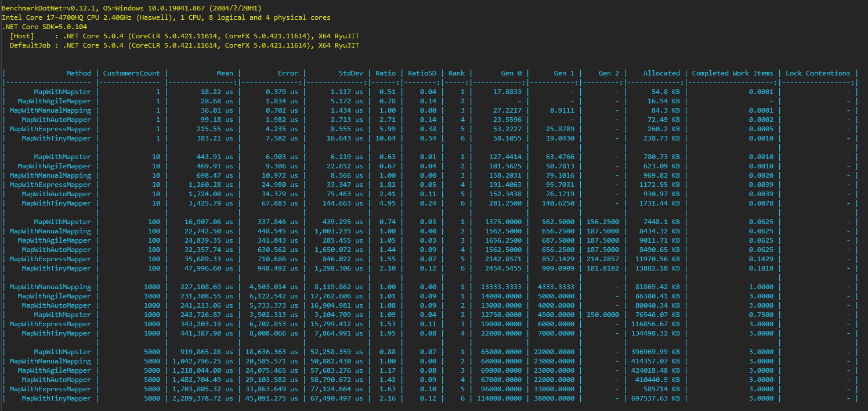Click the Intel Core i7-4700HQ CPU line
This screenshot has width=868, height=411.
pos(167,17)
